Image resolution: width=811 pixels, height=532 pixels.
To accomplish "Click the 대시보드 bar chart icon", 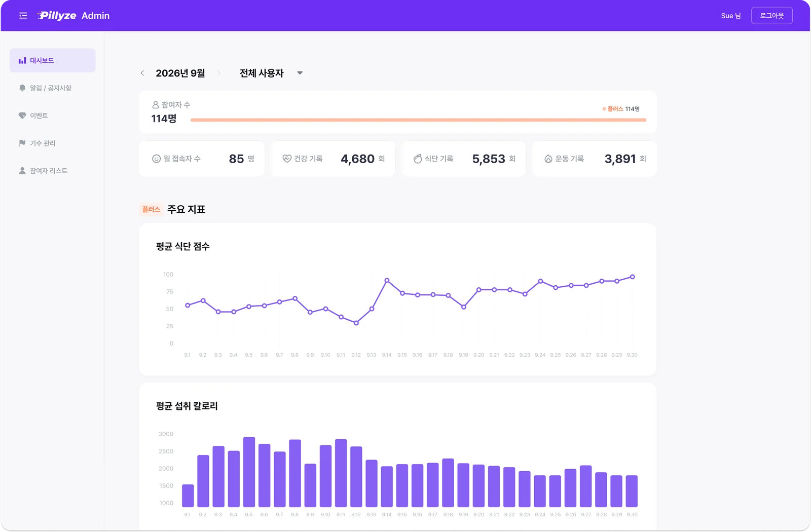I will pyautogui.click(x=22, y=60).
